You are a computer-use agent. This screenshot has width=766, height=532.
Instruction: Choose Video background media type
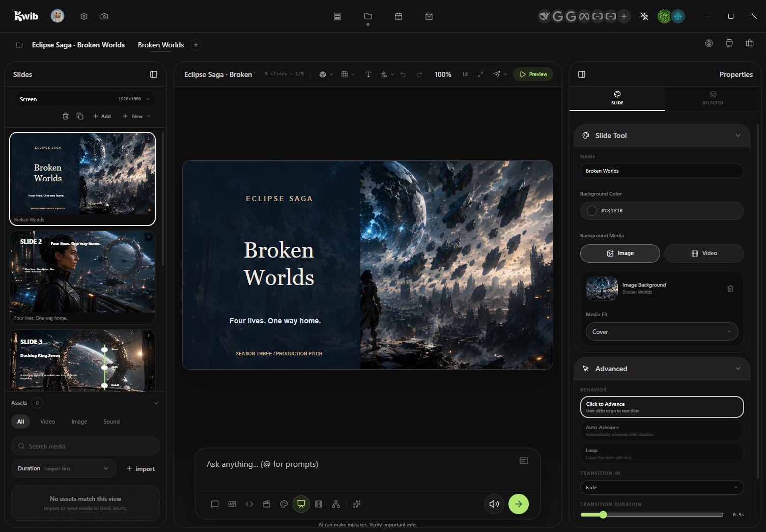[704, 253]
